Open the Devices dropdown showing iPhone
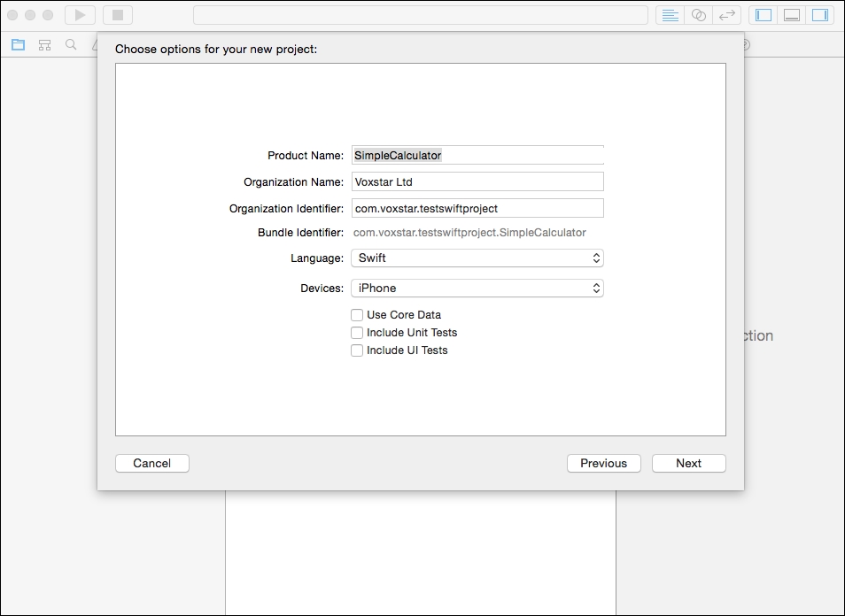Viewport: 845px width, 616px height. point(477,288)
